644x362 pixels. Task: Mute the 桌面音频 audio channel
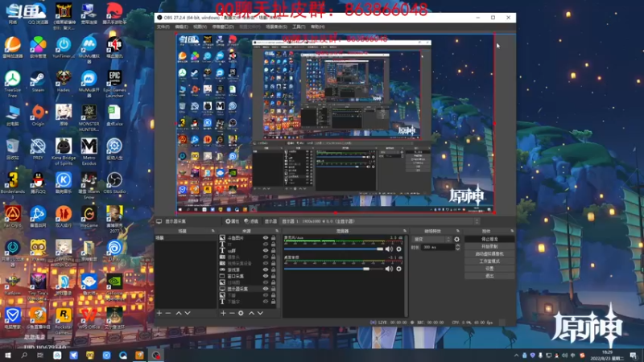pyautogui.click(x=389, y=269)
